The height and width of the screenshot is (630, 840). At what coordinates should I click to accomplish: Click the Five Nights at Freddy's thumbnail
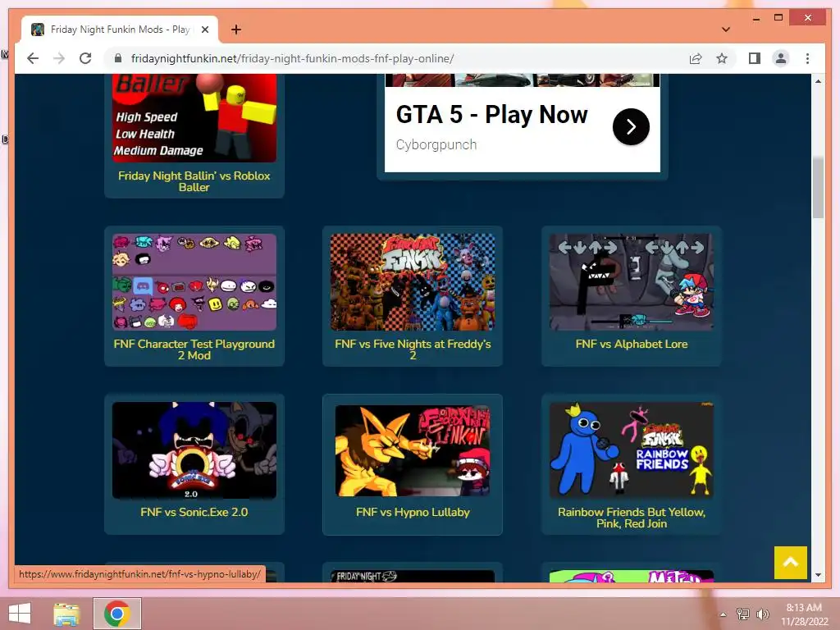[413, 282]
